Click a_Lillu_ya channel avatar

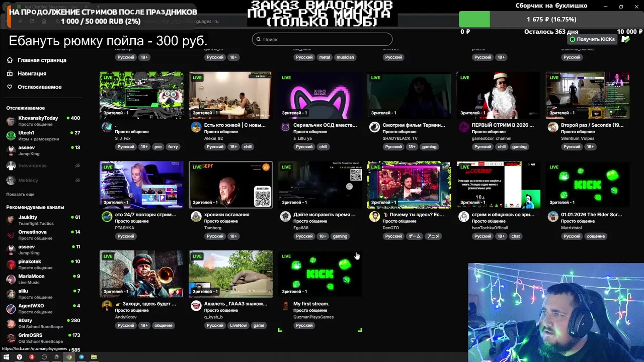(285, 127)
